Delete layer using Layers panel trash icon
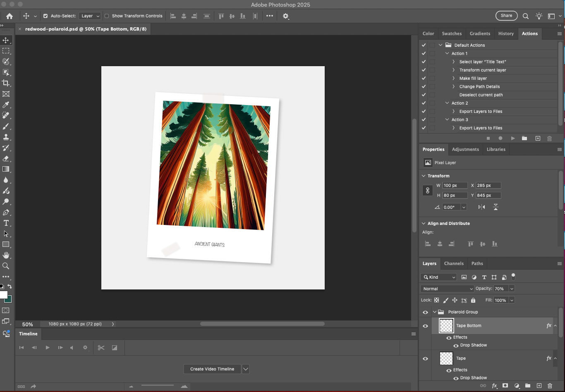The image size is (565, 392). pos(550,386)
